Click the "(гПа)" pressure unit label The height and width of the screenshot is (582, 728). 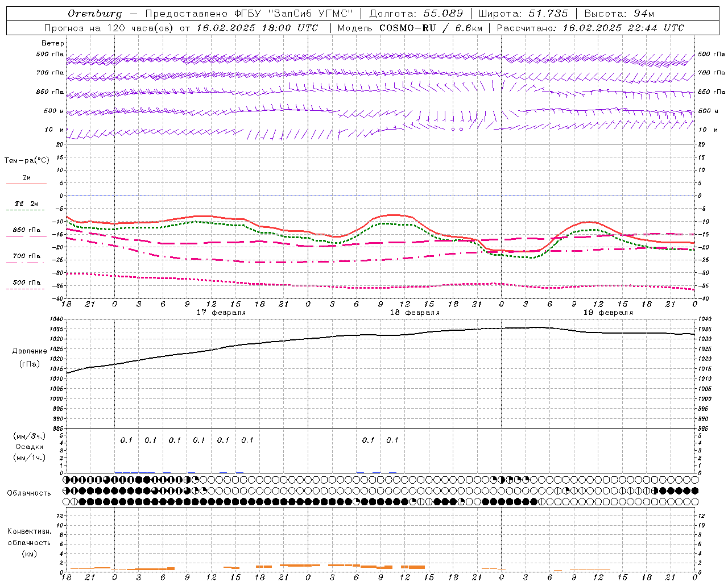coord(29,364)
